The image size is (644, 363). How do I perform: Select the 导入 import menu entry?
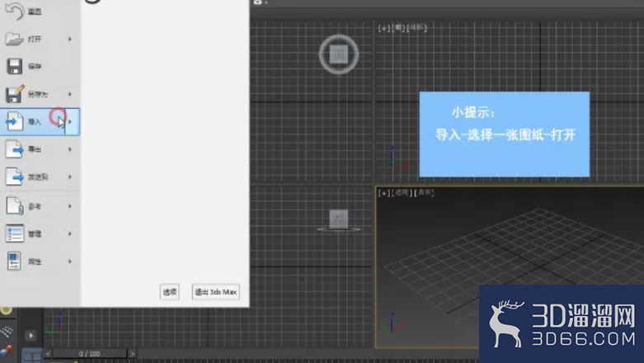(x=40, y=121)
